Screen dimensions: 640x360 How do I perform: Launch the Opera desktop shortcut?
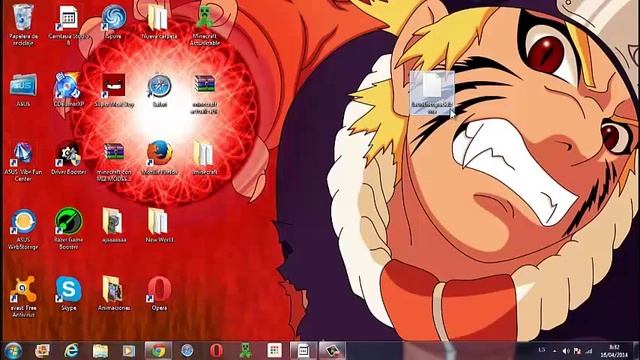point(159,294)
